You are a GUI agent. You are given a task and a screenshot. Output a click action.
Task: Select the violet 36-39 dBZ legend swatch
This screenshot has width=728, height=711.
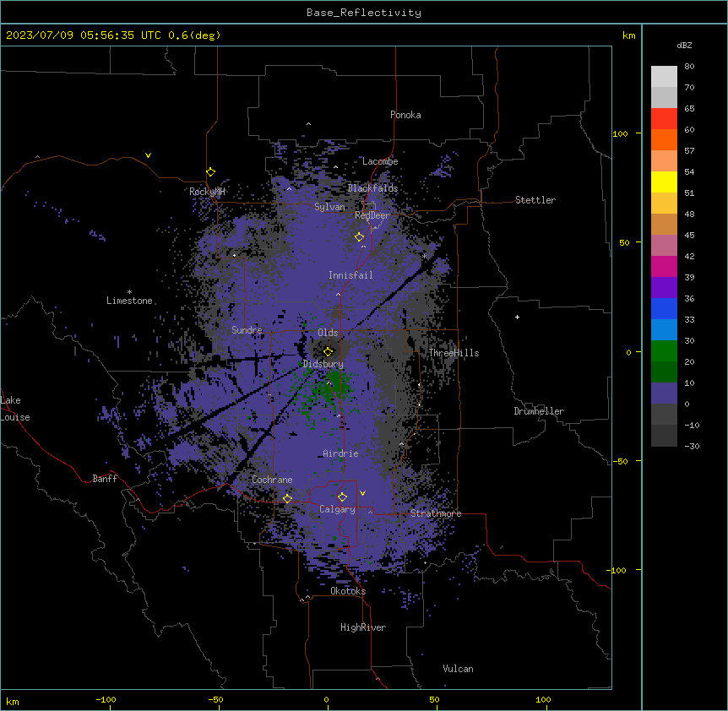(x=664, y=288)
